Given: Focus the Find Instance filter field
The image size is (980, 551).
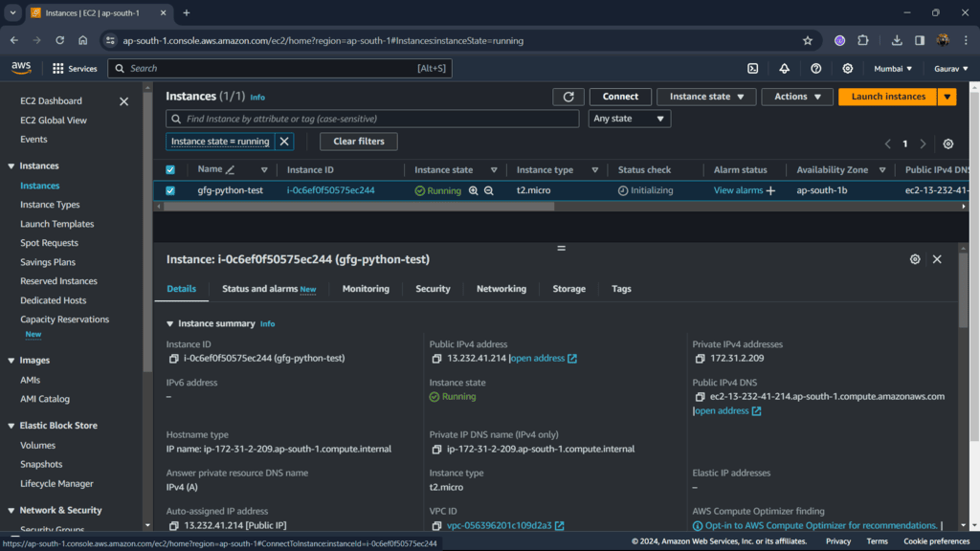Looking at the screenshot, I should (372, 119).
